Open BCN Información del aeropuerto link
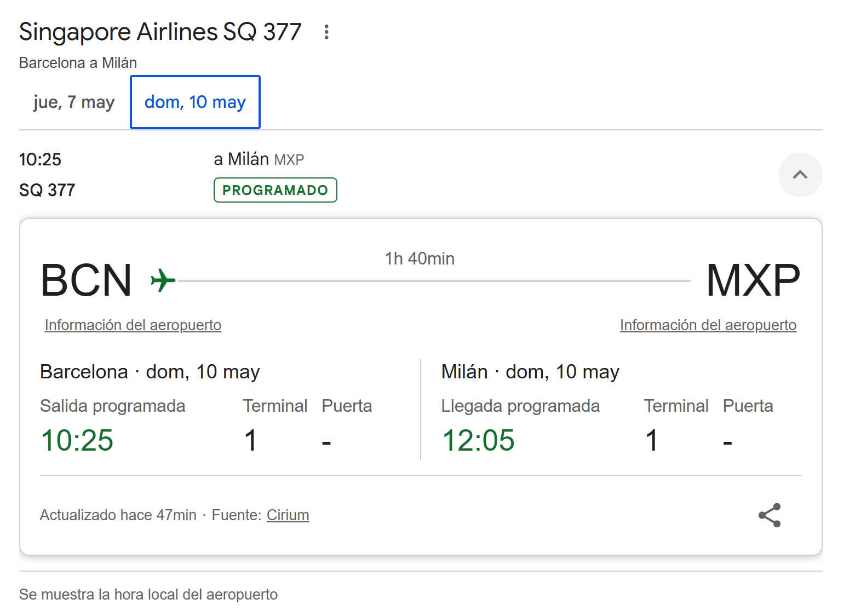Screen dimensions: 861x616 click(x=133, y=325)
